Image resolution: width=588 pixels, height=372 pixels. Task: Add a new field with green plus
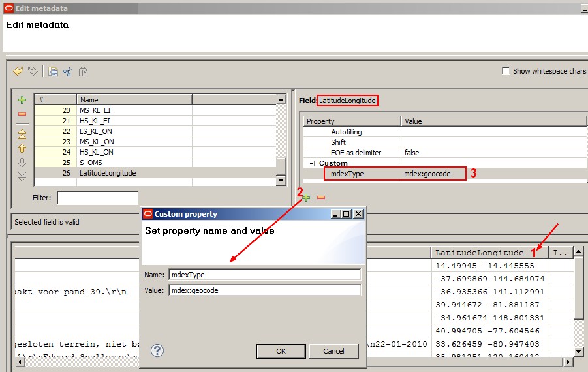coord(22,100)
